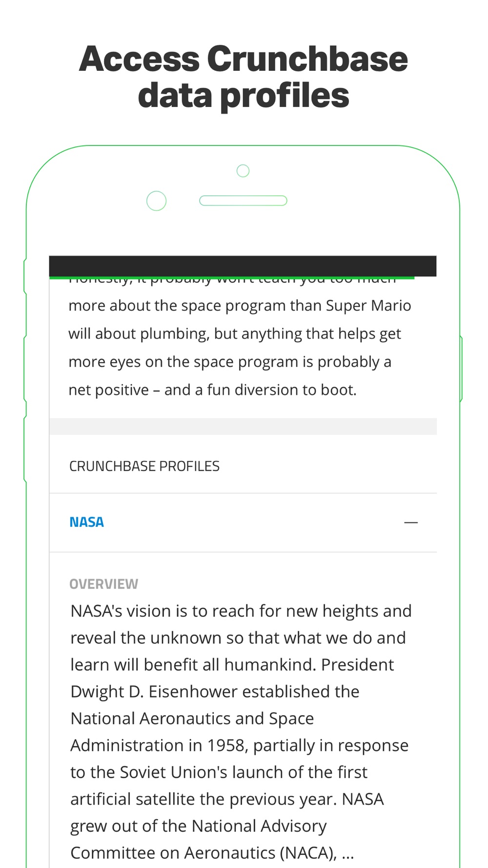Click the volume up button on phone's left edge
The height and width of the screenshot is (868, 488).
(25, 368)
